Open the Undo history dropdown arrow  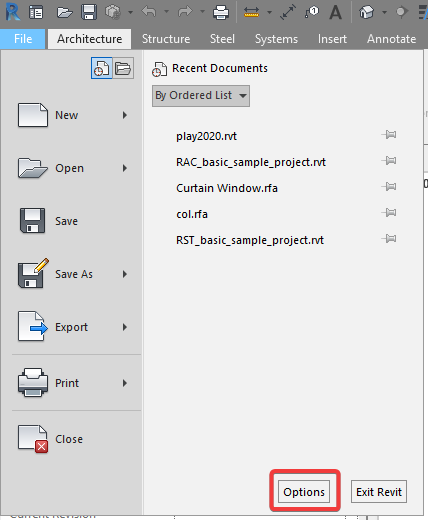coord(166,12)
